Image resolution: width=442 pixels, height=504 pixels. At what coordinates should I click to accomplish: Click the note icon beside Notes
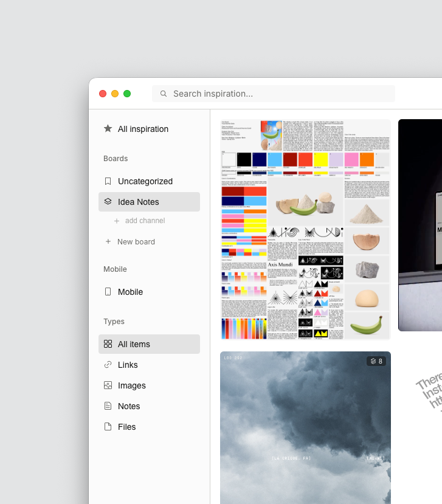tap(108, 406)
